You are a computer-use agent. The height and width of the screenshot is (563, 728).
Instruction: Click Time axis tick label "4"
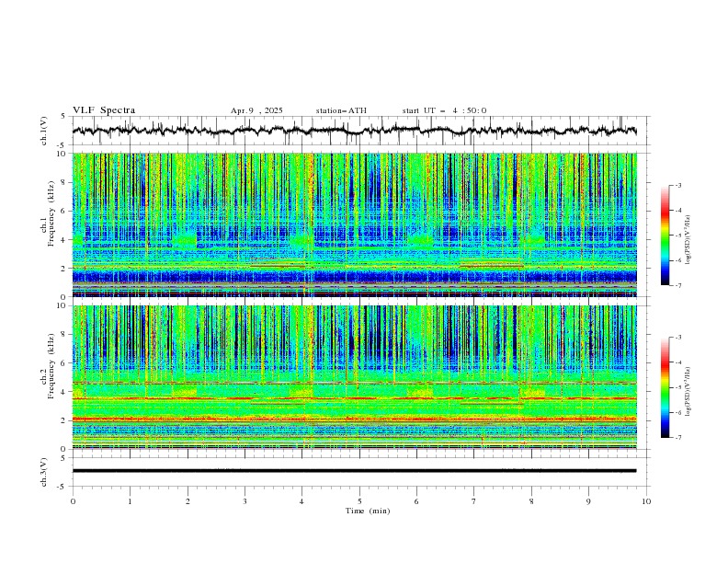coord(301,501)
